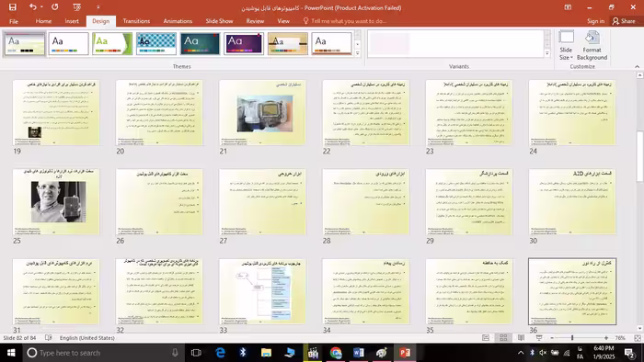
Task: Click the Sign in link
Action: pyautogui.click(x=595, y=21)
